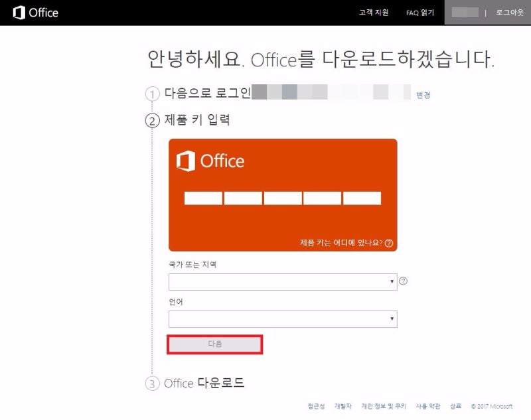Open the 사용 약관 footer link
Screen dimensions: 531x420
tap(428, 406)
